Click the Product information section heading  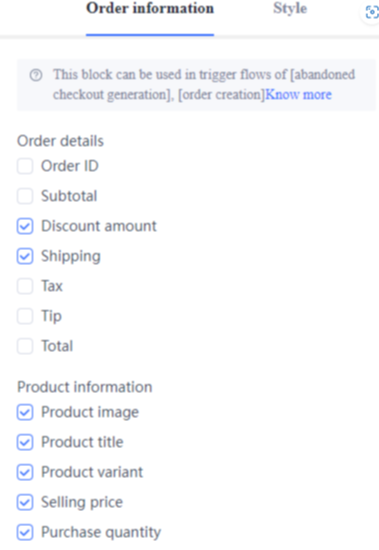click(x=85, y=387)
